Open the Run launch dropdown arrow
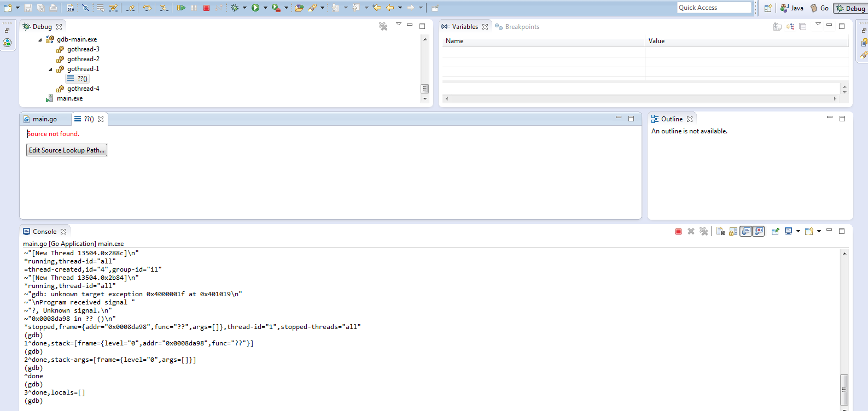Screen dimensions: 868x411 coord(265,8)
